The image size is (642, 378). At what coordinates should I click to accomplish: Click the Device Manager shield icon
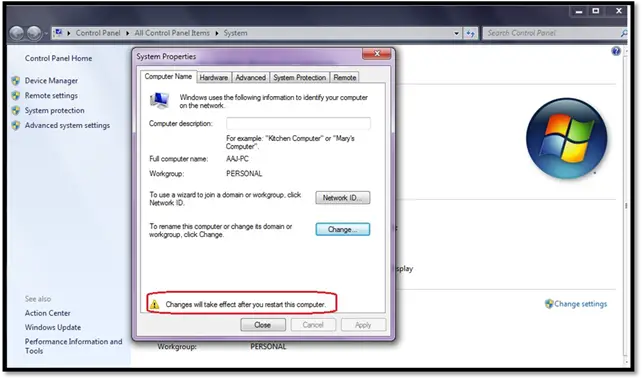[x=16, y=81]
